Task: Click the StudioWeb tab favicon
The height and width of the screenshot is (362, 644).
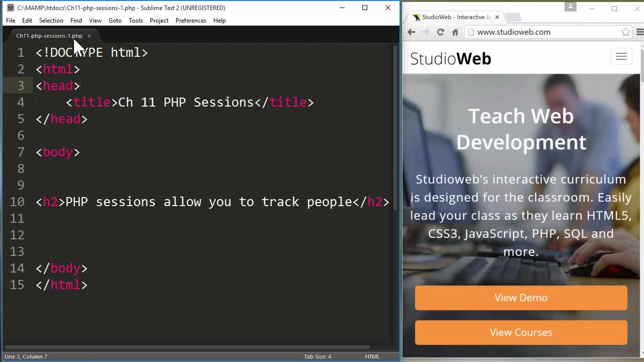Action: click(417, 17)
